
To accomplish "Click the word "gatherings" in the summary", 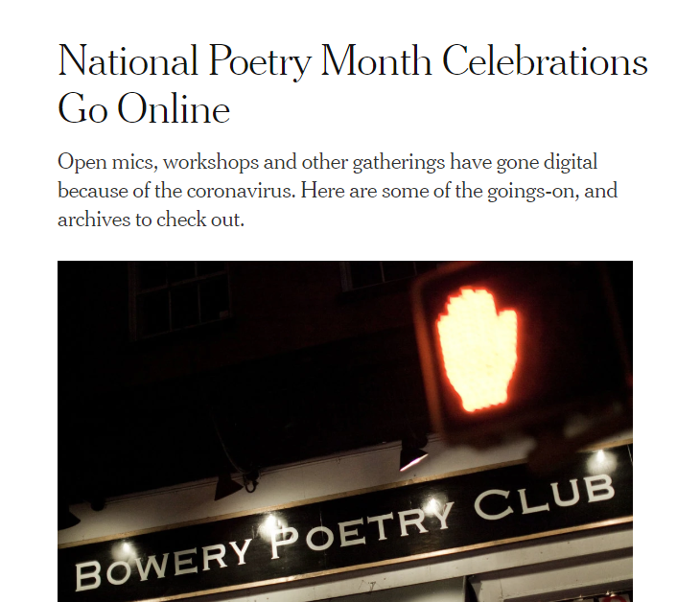I will tap(380, 162).
